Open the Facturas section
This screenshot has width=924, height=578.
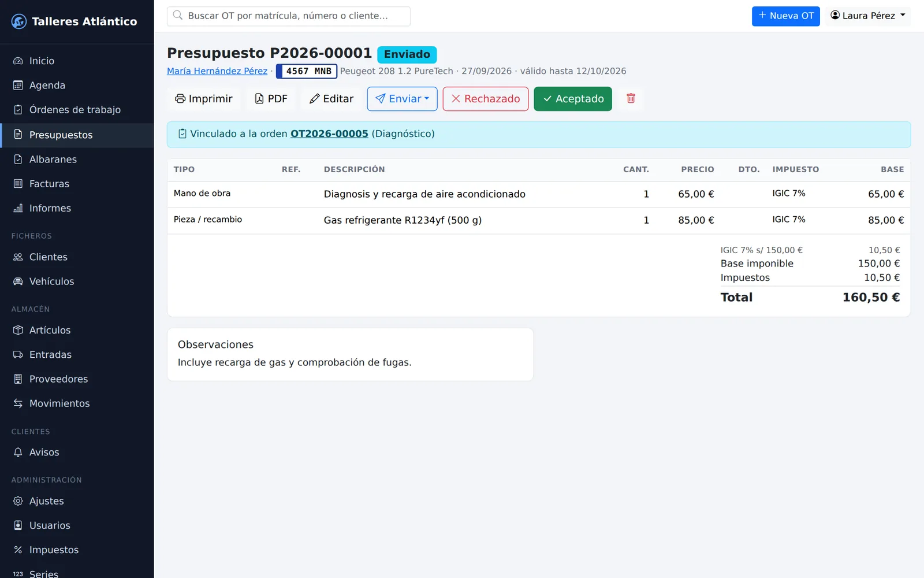pos(77,183)
